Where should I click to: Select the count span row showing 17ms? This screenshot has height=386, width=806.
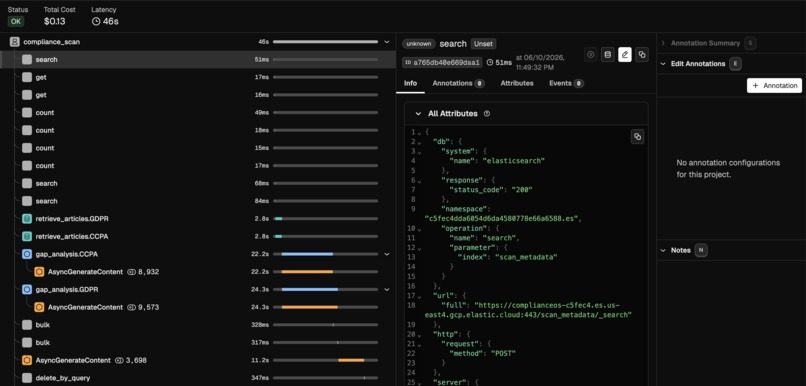click(x=198, y=166)
